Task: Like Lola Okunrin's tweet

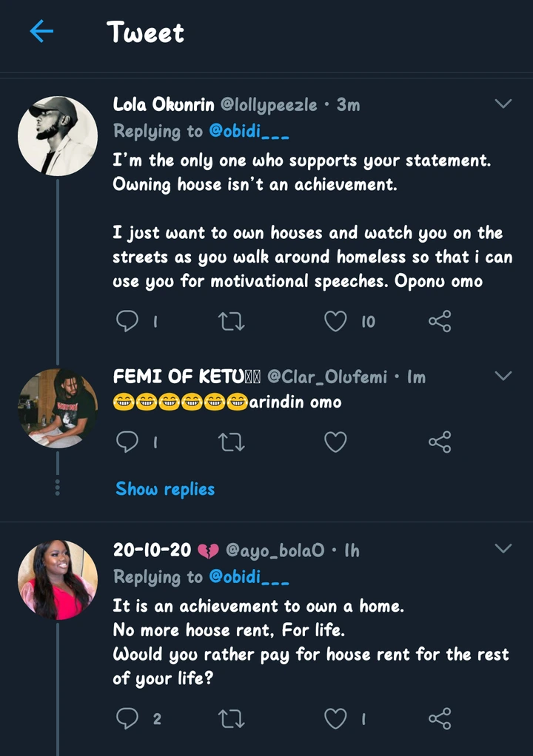Action: pyautogui.click(x=335, y=321)
